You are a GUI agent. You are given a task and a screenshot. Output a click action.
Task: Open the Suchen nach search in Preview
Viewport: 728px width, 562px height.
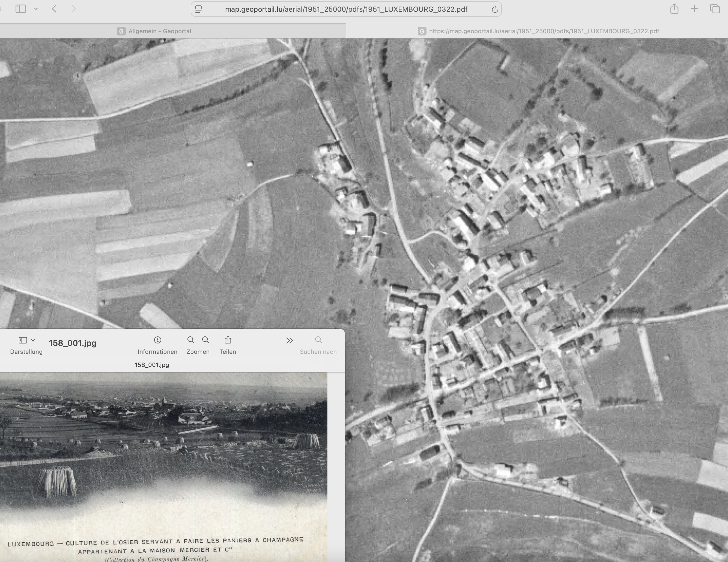[x=318, y=345]
